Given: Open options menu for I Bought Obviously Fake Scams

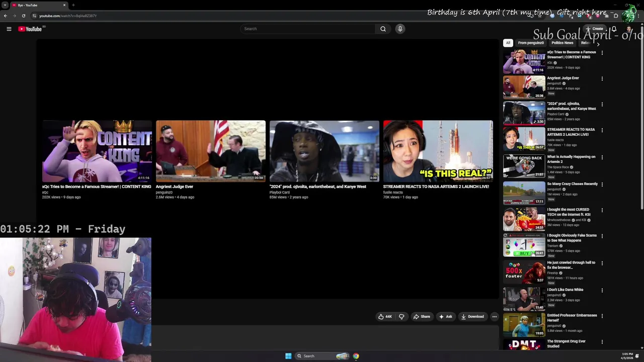Looking at the screenshot, I should tap(602, 236).
